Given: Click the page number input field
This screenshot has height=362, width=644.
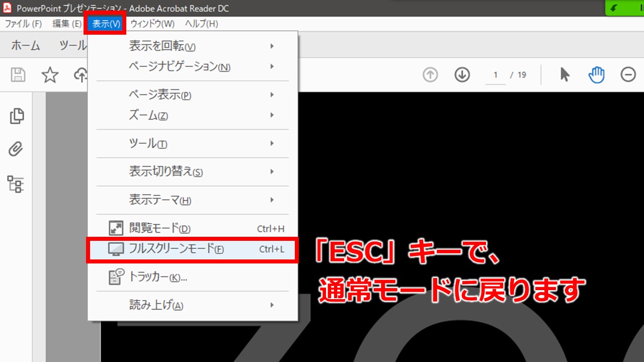Looking at the screenshot, I should click(x=496, y=75).
